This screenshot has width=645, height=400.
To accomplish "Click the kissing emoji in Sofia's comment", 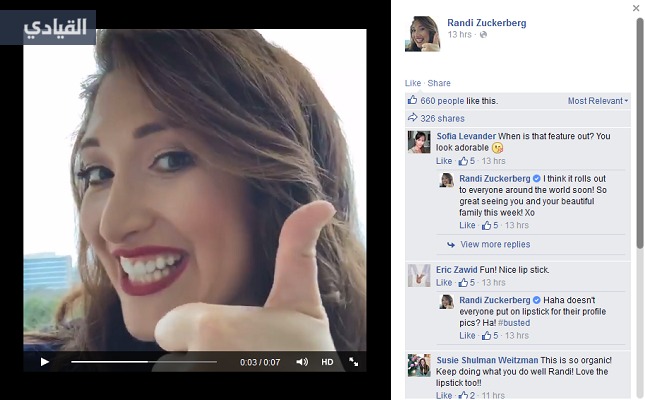I will tap(497, 148).
